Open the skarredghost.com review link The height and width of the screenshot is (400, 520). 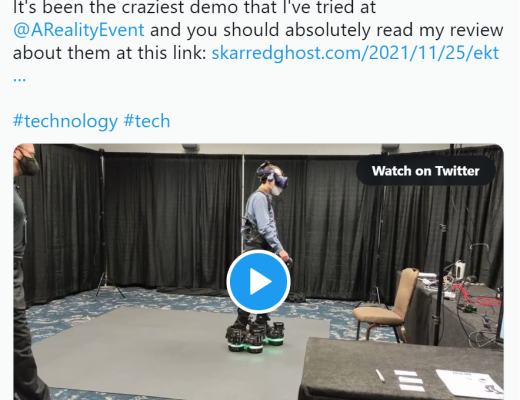(x=355, y=53)
